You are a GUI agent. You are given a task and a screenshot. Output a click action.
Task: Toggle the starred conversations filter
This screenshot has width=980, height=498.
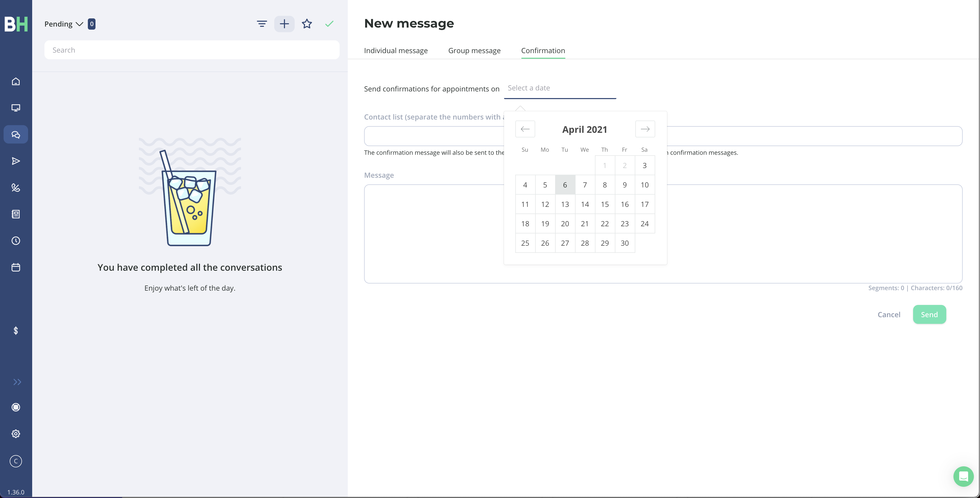pos(307,24)
